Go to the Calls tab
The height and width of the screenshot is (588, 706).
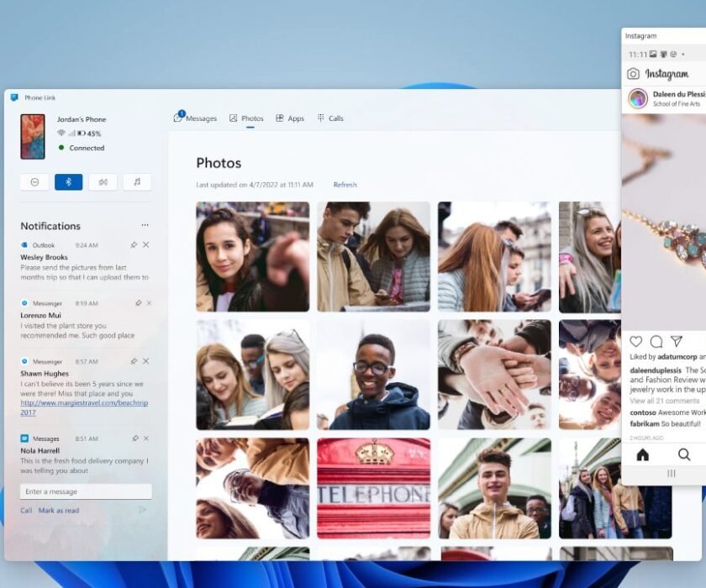[330, 118]
